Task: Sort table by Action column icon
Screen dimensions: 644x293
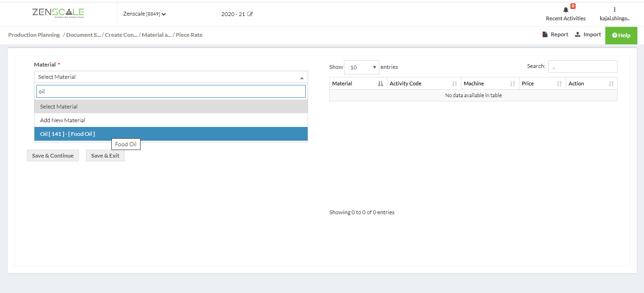Action: pyautogui.click(x=611, y=84)
